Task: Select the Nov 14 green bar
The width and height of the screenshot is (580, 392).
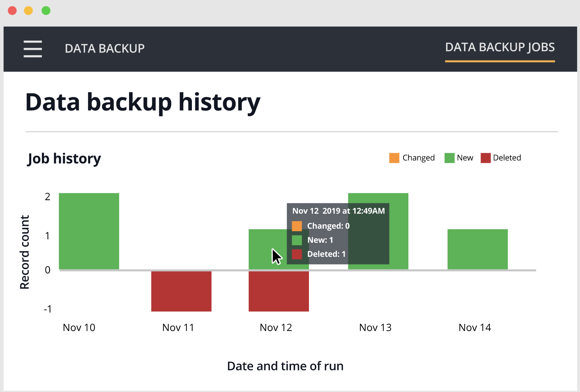Action: [478, 249]
